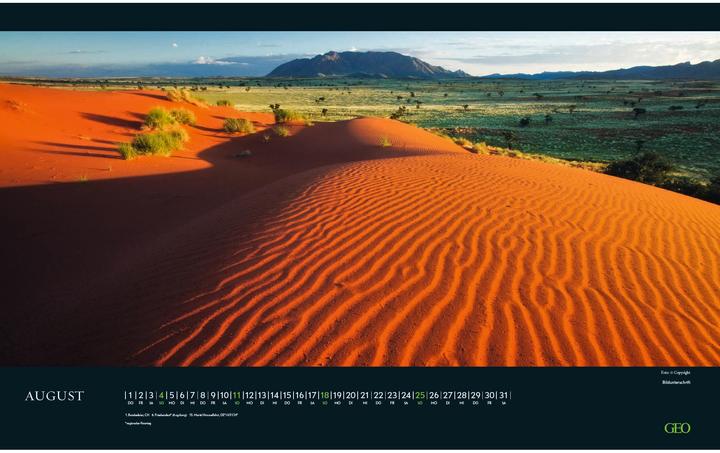
Task: Select day 9 in the calendar strip
Action: [x=213, y=395]
